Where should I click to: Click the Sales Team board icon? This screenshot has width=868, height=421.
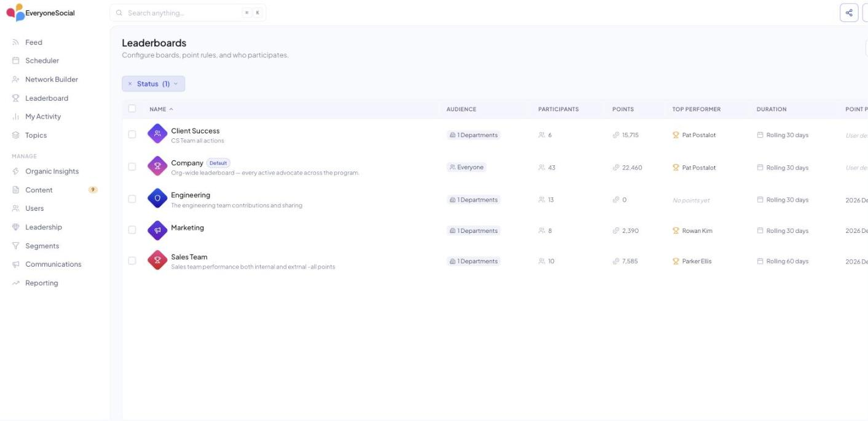(157, 260)
